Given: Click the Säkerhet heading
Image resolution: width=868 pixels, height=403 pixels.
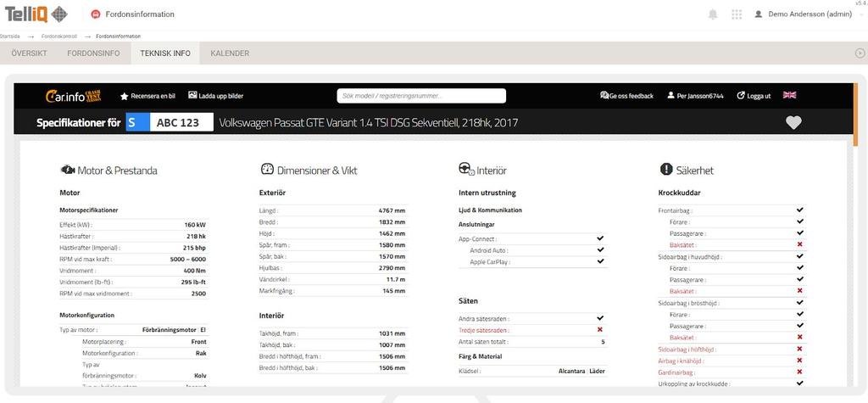Looking at the screenshot, I should point(695,171).
